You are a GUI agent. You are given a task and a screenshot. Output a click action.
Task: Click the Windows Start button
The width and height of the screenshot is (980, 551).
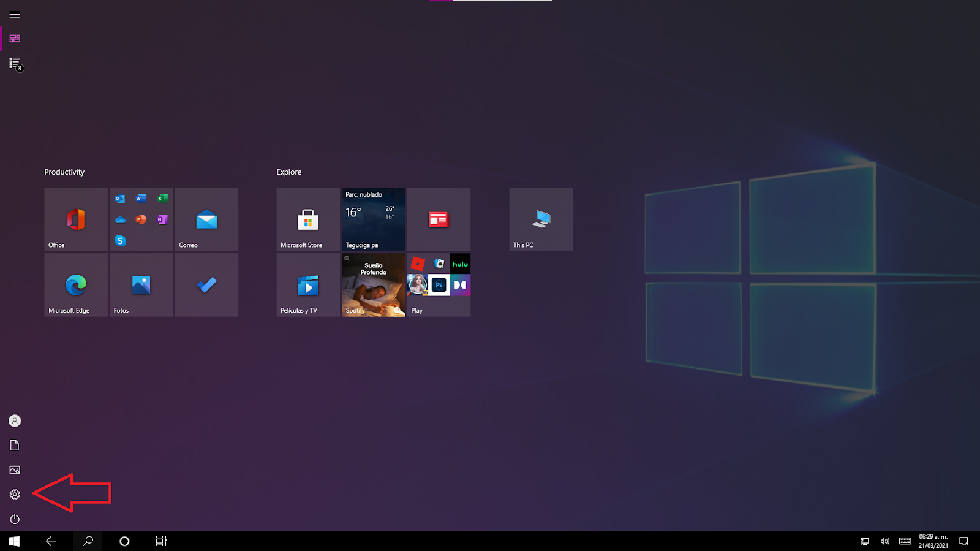point(15,541)
